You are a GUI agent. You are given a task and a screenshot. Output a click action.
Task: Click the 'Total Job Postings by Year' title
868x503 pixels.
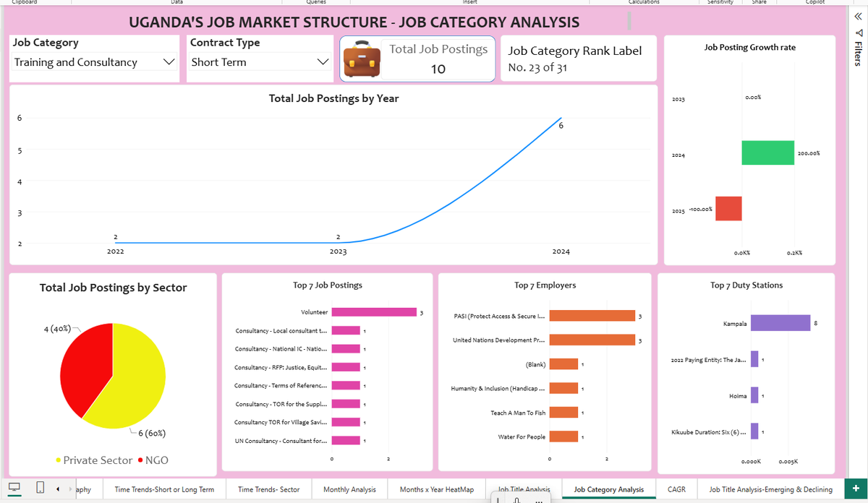point(333,98)
